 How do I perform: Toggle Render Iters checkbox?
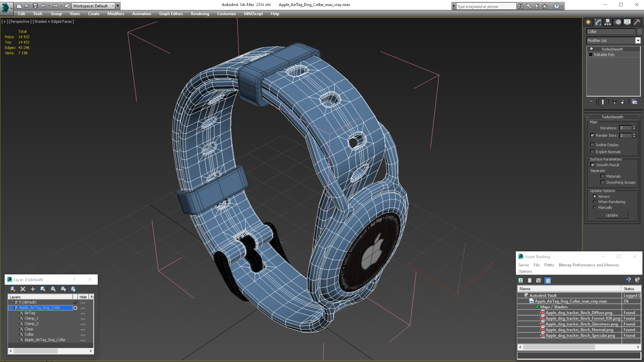click(x=592, y=135)
